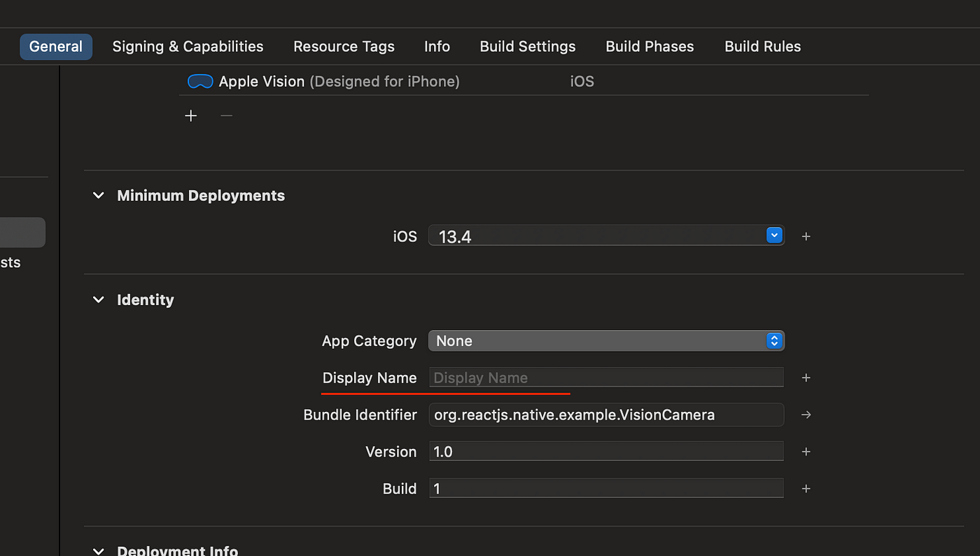The width and height of the screenshot is (980, 556).
Task: Click the arrow icon beside Bundle Identifier
Action: pyautogui.click(x=806, y=415)
